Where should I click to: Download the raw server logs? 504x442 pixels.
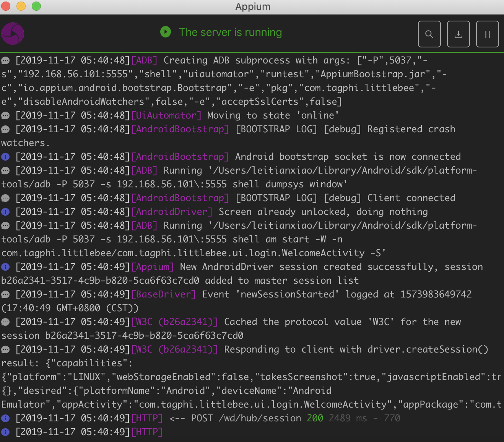tap(458, 34)
